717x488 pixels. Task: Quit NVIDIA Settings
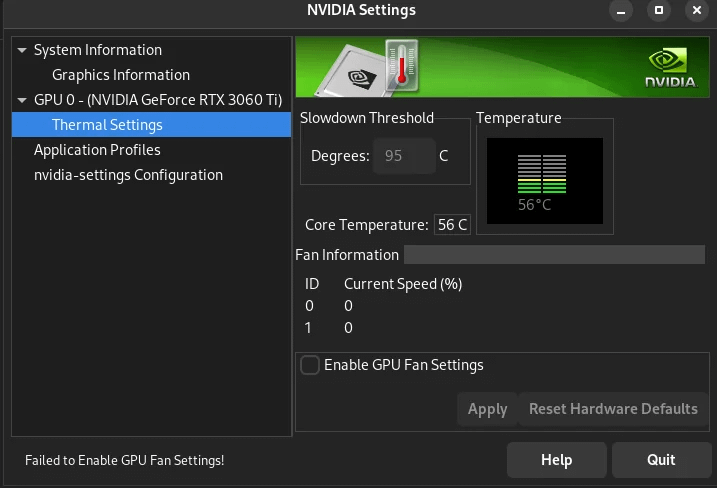[x=661, y=460]
